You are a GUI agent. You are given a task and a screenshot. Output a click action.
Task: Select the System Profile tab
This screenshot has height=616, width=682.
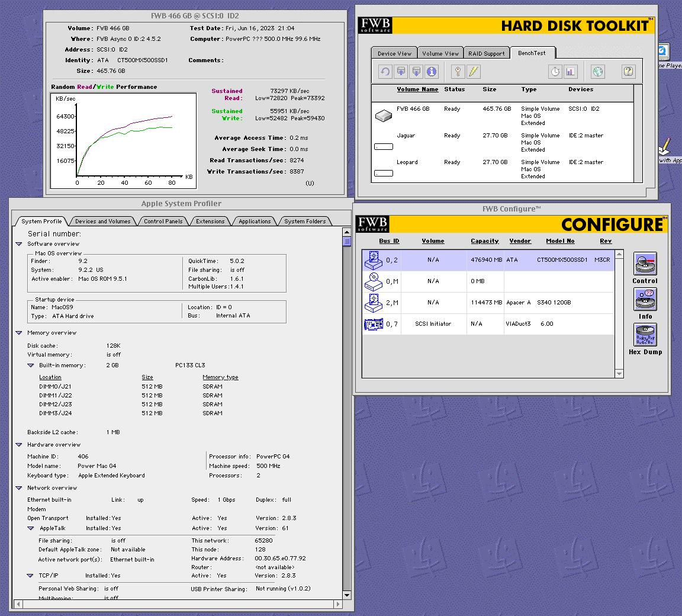(42, 221)
